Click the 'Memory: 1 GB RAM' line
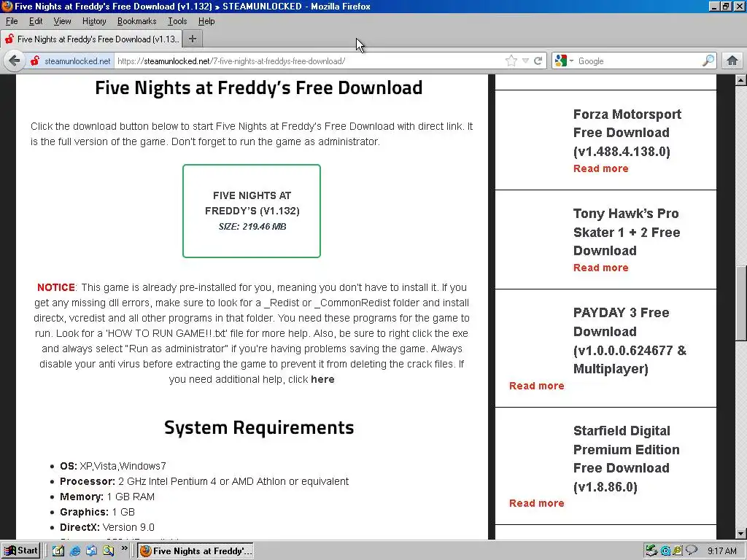 pyautogui.click(x=107, y=497)
